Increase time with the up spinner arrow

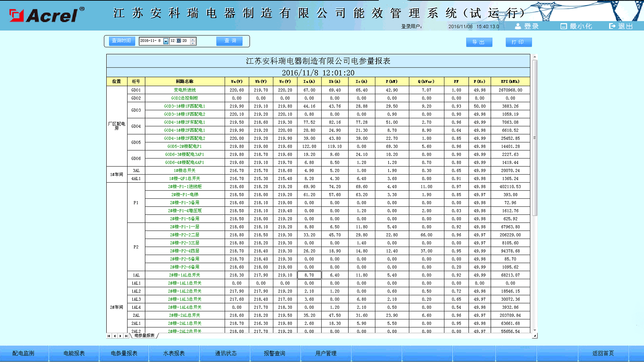(x=193, y=39)
